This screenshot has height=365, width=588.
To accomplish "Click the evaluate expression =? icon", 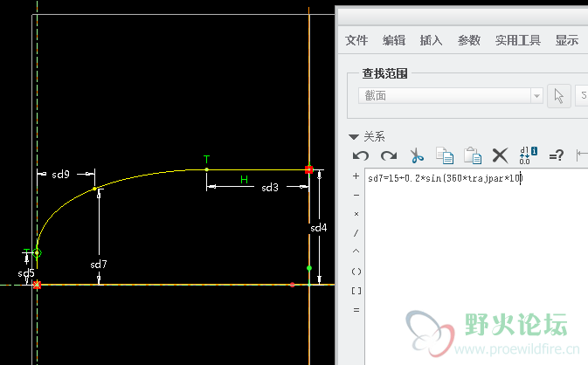I will pos(557,155).
